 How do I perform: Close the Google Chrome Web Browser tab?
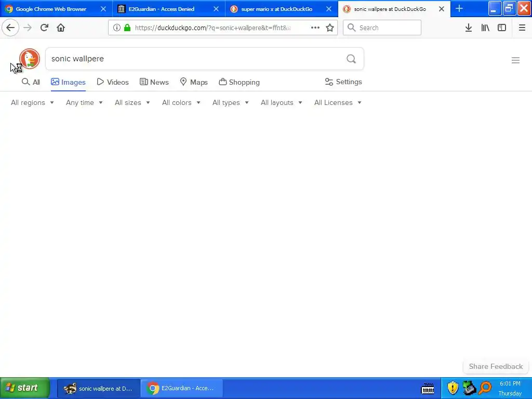103,9
